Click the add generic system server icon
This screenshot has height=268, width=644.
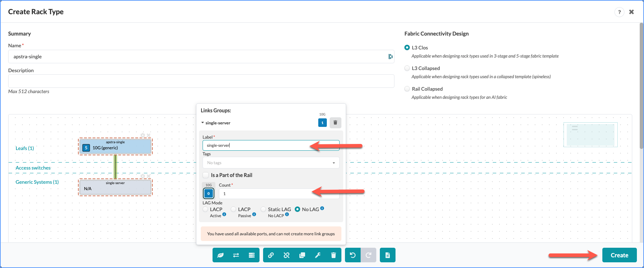[x=252, y=255]
